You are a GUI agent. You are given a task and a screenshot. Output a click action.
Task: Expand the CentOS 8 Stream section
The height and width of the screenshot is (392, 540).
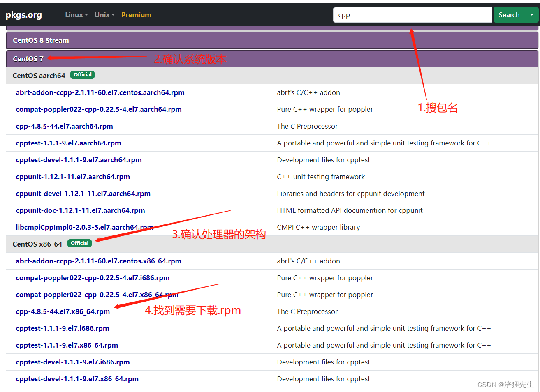tap(272, 40)
